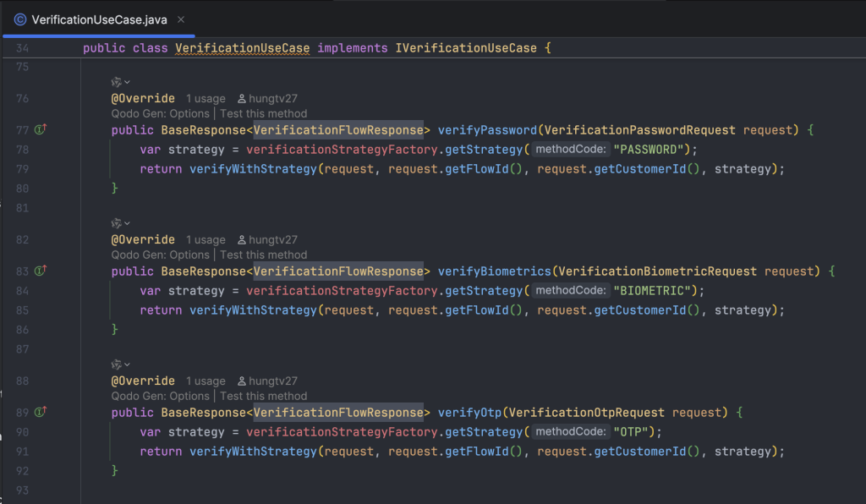This screenshot has height=504, width=866.
Task: Click the Qodo icon above verifyOtp
Action: pos(116,364)
